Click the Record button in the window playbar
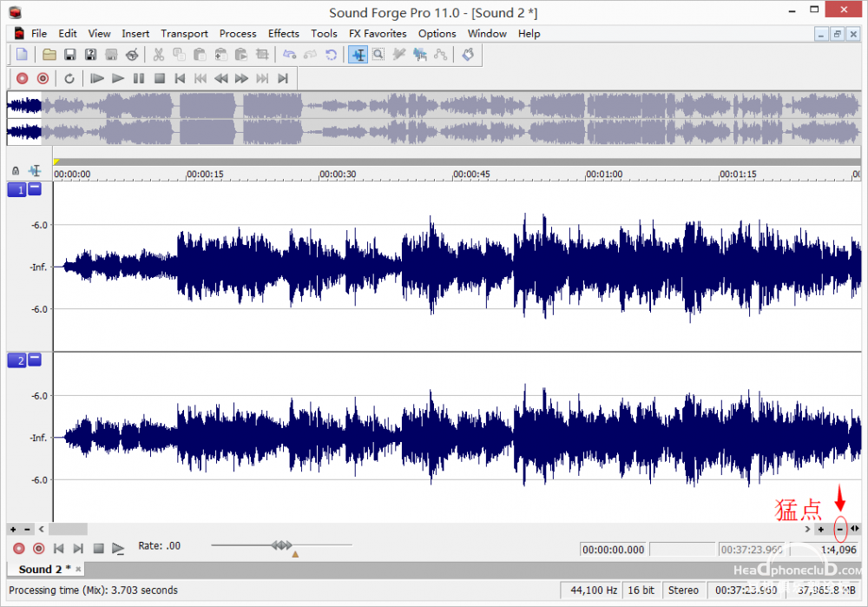Image resolution: width=868 pixels, height=607 pixels. [x=19, y=548]
